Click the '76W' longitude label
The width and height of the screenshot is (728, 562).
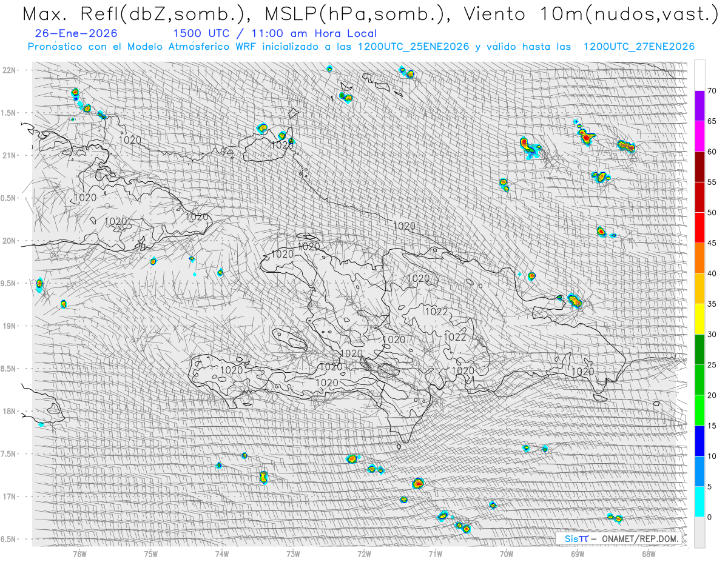79,554
